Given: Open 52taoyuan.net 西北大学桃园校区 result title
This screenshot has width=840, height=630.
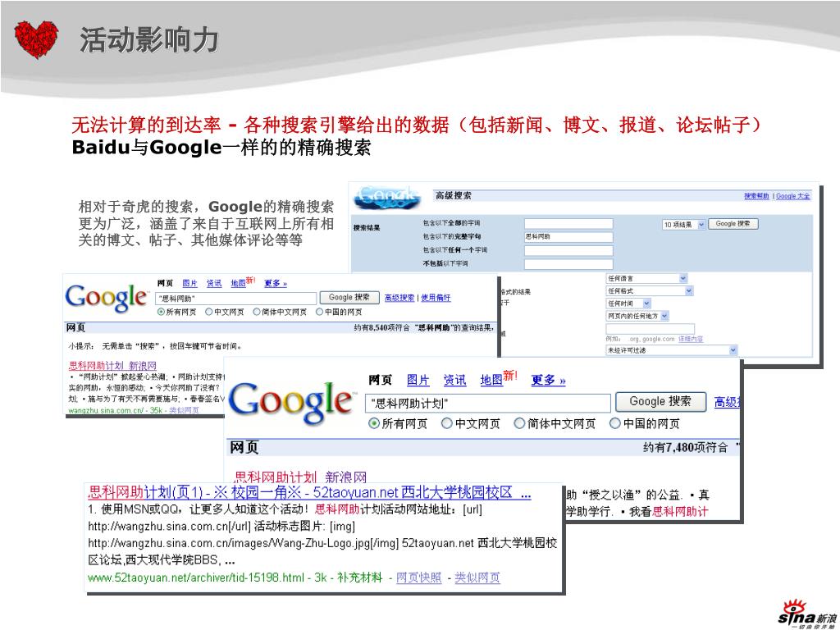Looking at the screenshot, I should tap(309, 492).
